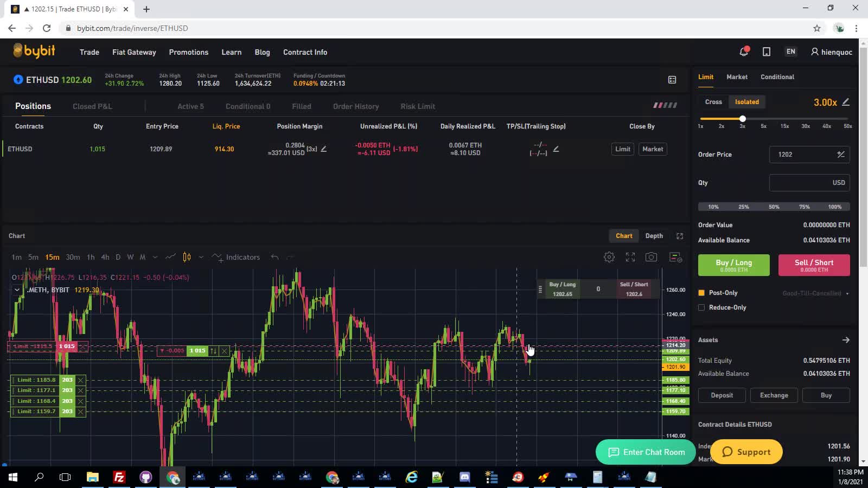This screenshot has width=868, height=488.
Task: Expand chart style dropdown arrow
Action: (201, 257)
